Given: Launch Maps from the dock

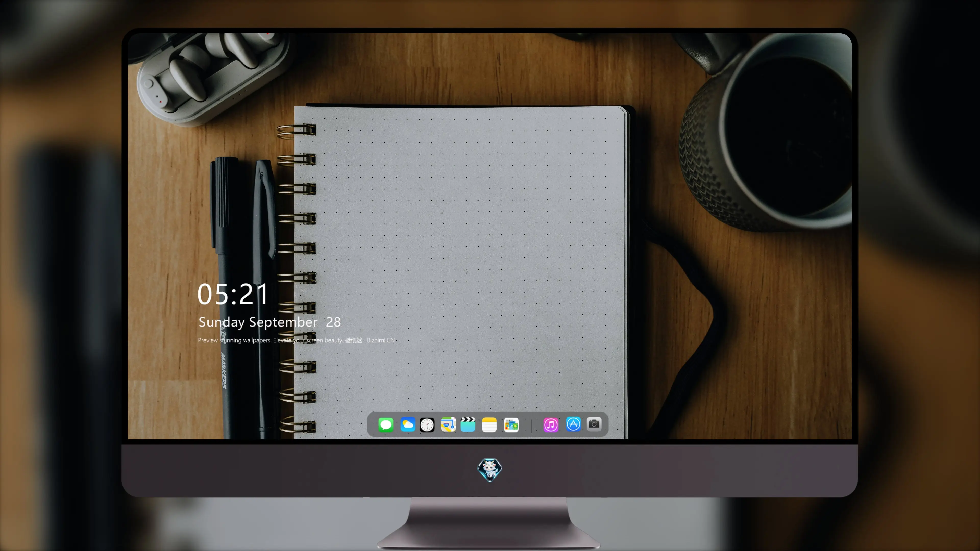Looking at the screenshot, I should click(448, 424).
